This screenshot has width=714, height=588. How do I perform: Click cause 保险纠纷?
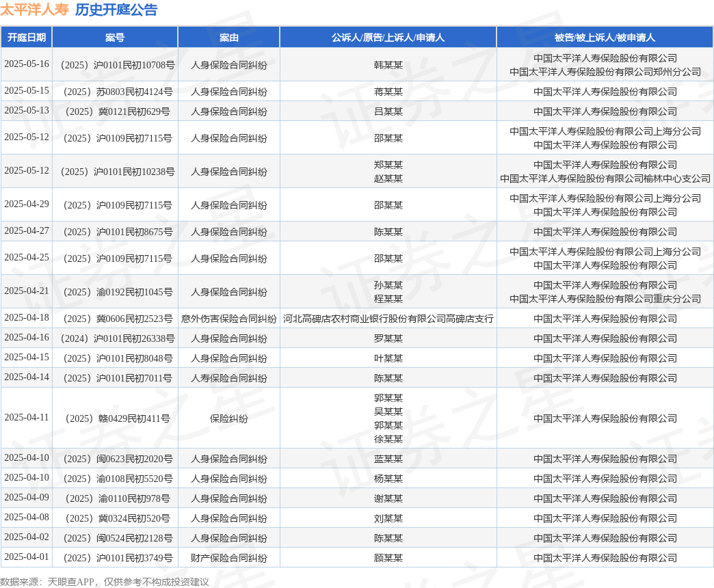point(228,418)
